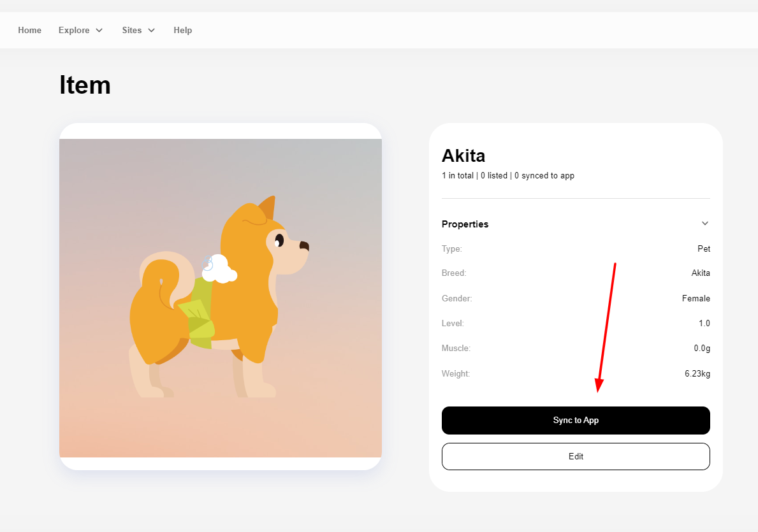758x532 pixels.
Task: Select the Level value 1.0
Action: [x=704, y=324]
